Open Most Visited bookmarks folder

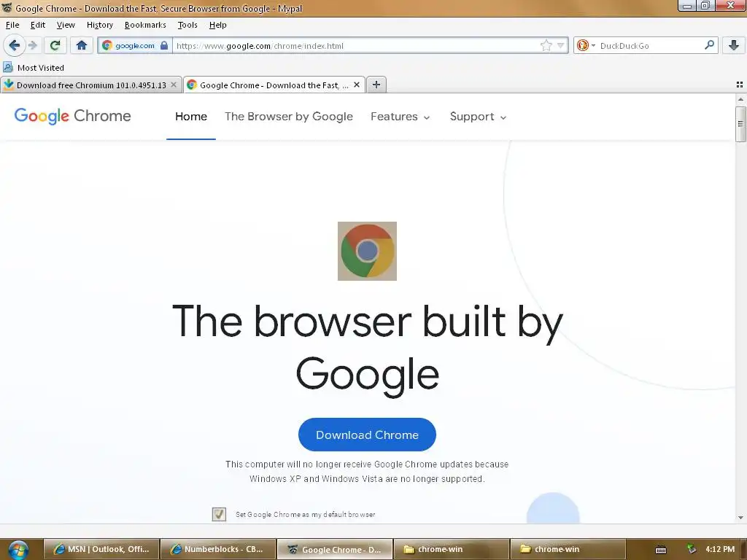click(x=34, y=68)
